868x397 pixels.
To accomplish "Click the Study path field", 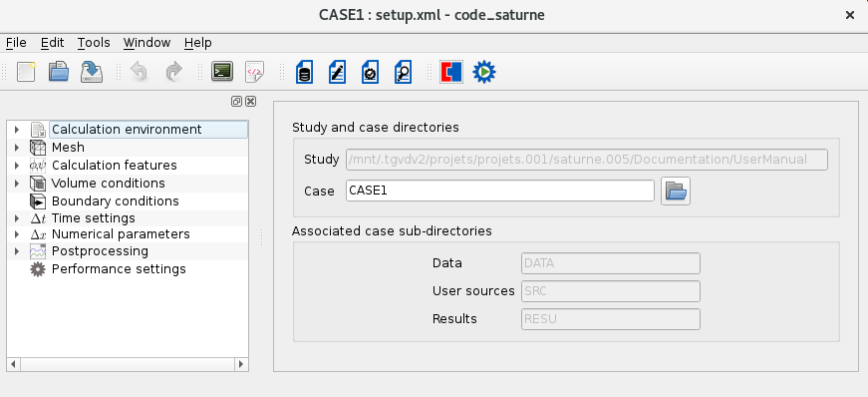I will click(x=587, y=160).
